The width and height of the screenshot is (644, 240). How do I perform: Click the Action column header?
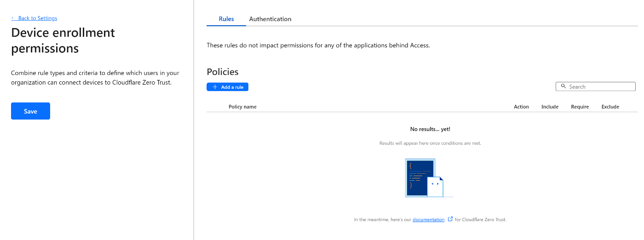pyautogui.click(x=521, y=107)
